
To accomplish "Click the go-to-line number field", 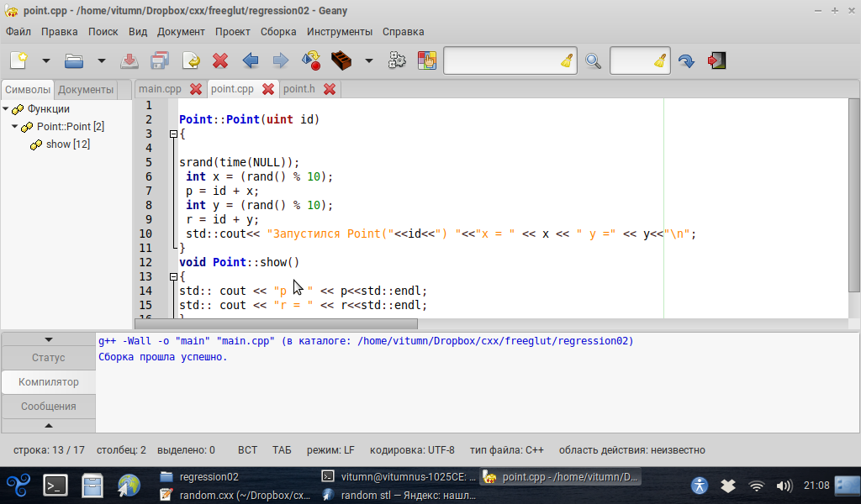I will pyautogui.click(x=631, y=60).
